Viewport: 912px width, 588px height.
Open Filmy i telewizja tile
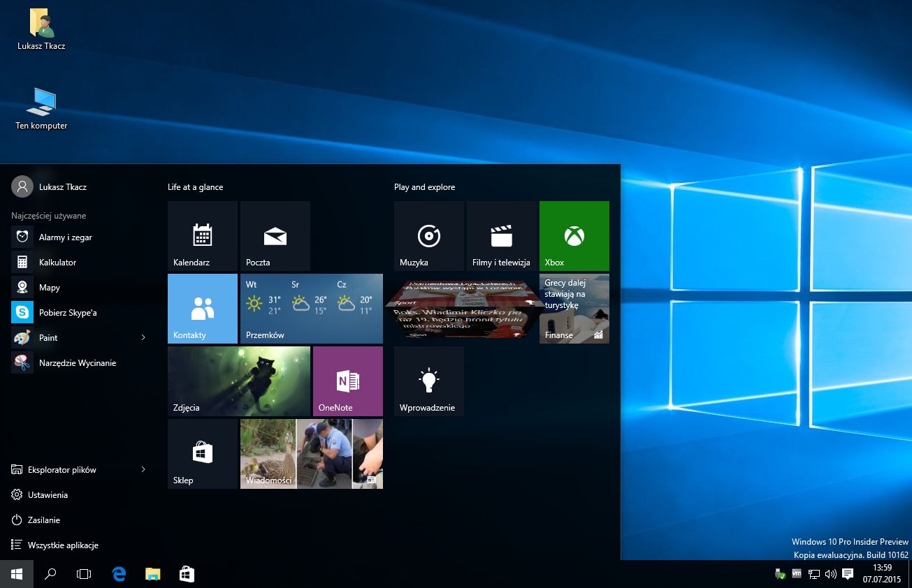[x=501, y=236]
